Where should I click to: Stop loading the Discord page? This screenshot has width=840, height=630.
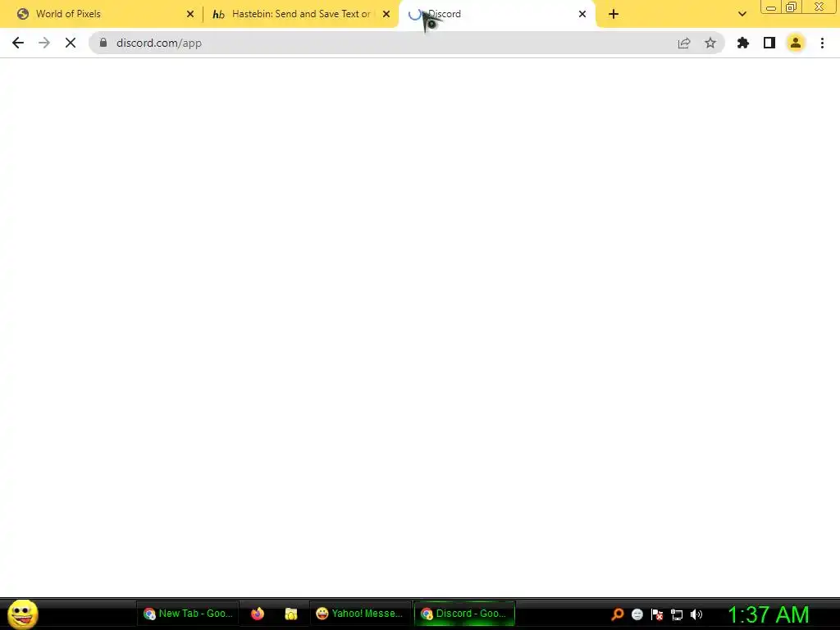coord(71,43)
